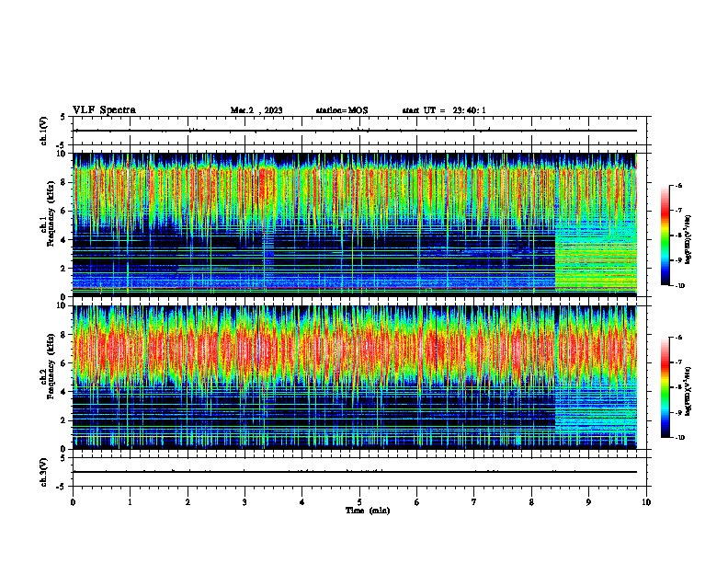Viewport: 728px width, 563px height.
Task: Click the "start UT = 23:40: 1" text
Action: [x=444, y=110]
